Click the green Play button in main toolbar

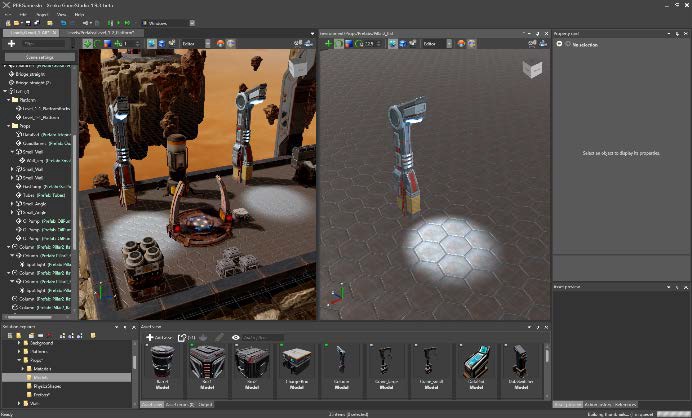tap(119, 22)
